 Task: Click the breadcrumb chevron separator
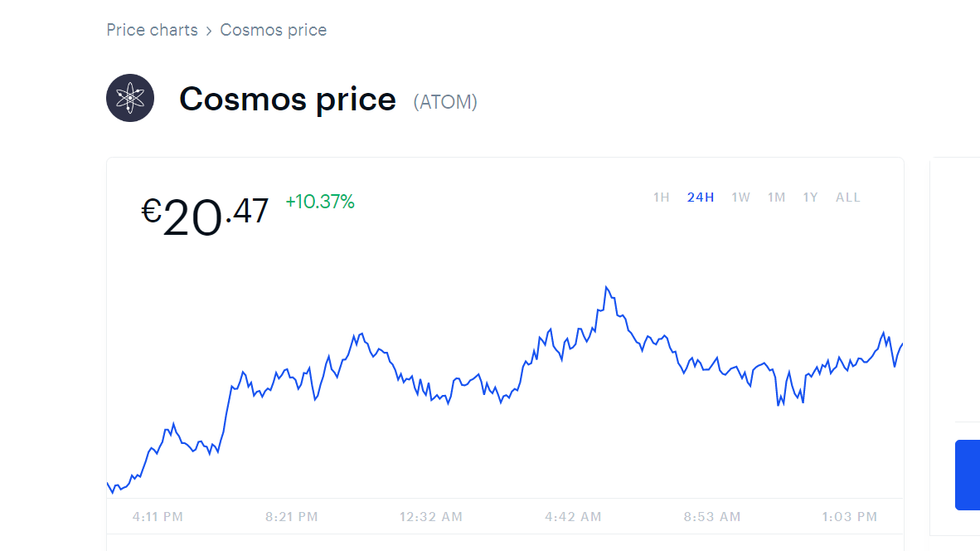click(209, 32)
